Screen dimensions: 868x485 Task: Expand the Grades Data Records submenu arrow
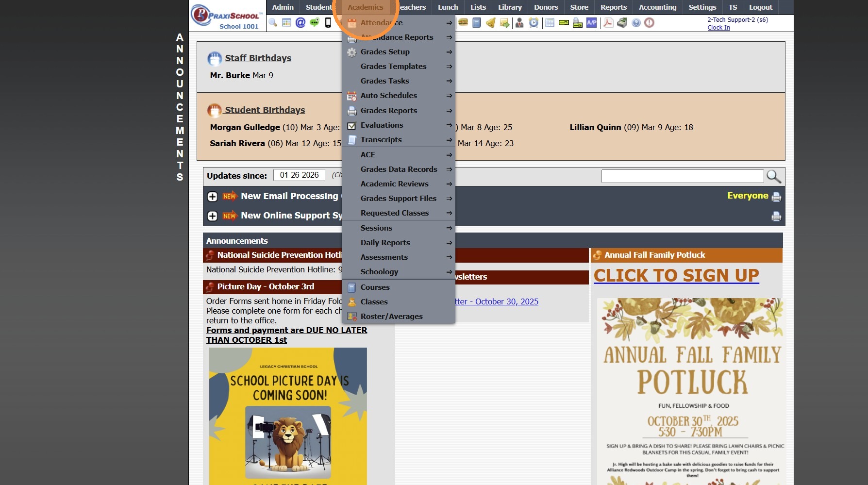[x=449, y=169]
